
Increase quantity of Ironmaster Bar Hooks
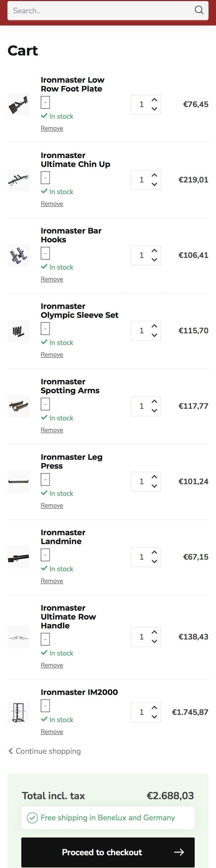155,251
